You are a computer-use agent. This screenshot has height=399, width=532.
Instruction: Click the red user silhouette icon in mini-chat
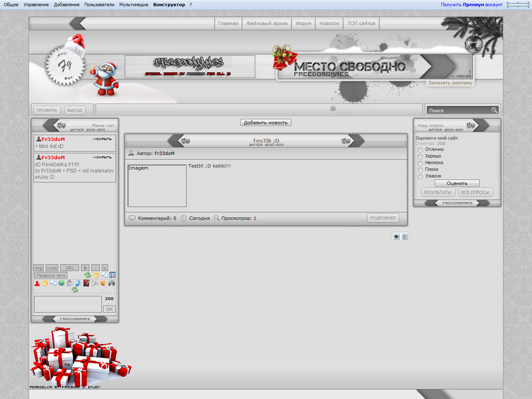(37, 283)
